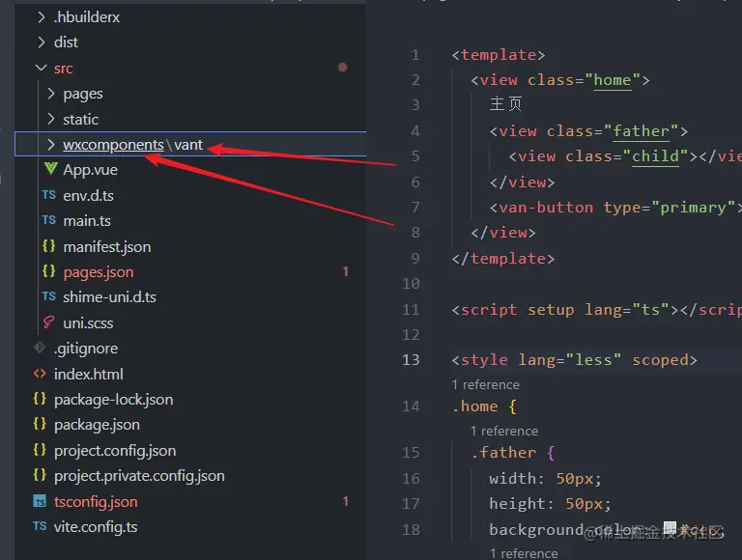Select the wxcomponents folder label
Image resolution: width=742 pixels, height=560 pixels.
[114, 145]
